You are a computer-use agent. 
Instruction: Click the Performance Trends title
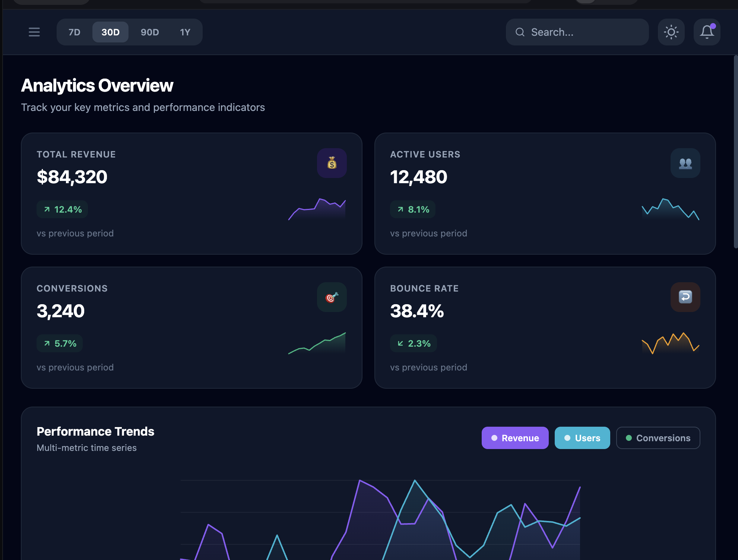[x=95, y=432]
